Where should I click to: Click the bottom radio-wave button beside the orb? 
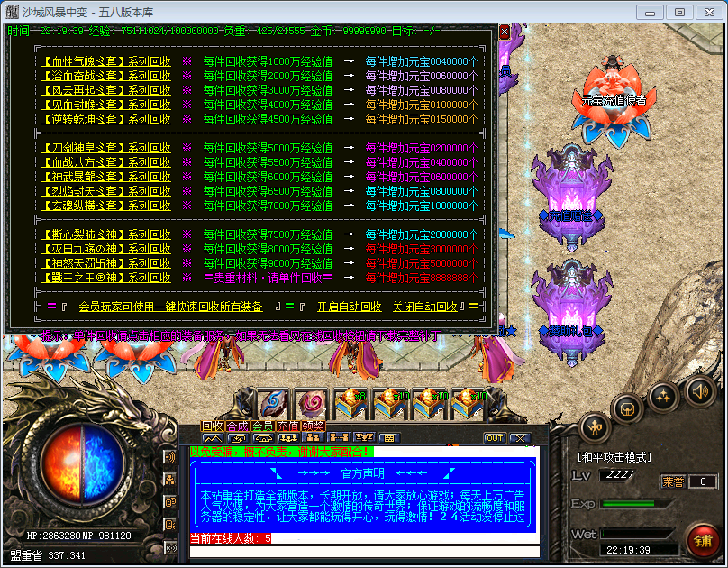tap(170, 548)
